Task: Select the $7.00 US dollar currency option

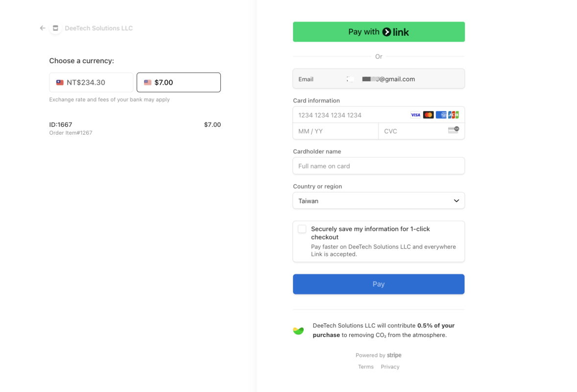Action: (179, 82)
